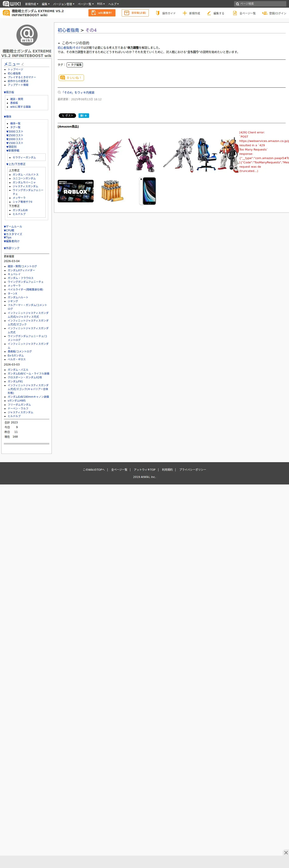Expand the ▼カスタマイズ section
The height and width of the screenshot is (868, 289).
[x=13, y=234]
